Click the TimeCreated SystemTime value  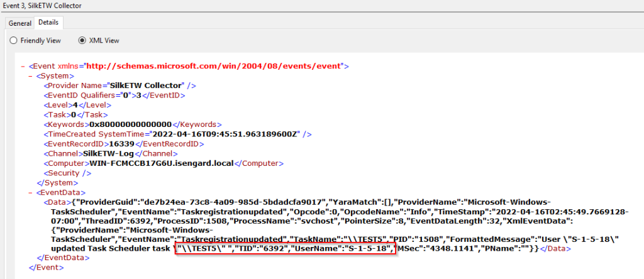tap(226, 134)
